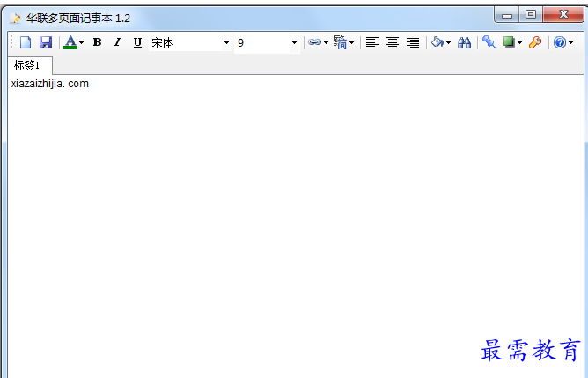The image size is (588, 378).
Task: Click the blue pushpin always-on-top icon
Action: [489, 42]
